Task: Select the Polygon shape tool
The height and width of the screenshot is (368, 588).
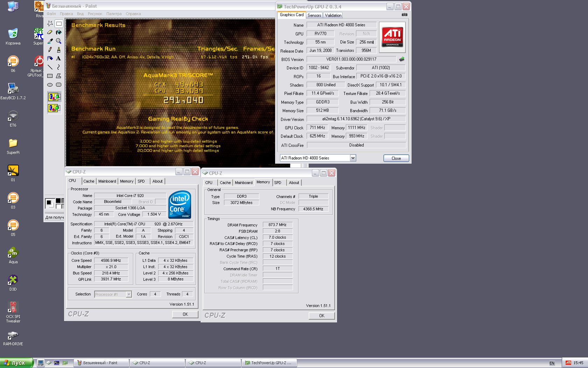Action: click(59, 76)
